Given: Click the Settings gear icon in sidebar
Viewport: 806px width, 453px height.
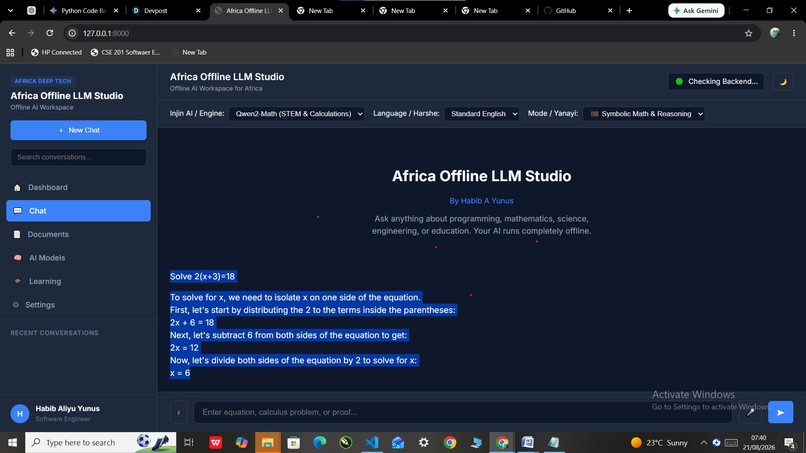Looking at the screenshot, I should [15, 305].
